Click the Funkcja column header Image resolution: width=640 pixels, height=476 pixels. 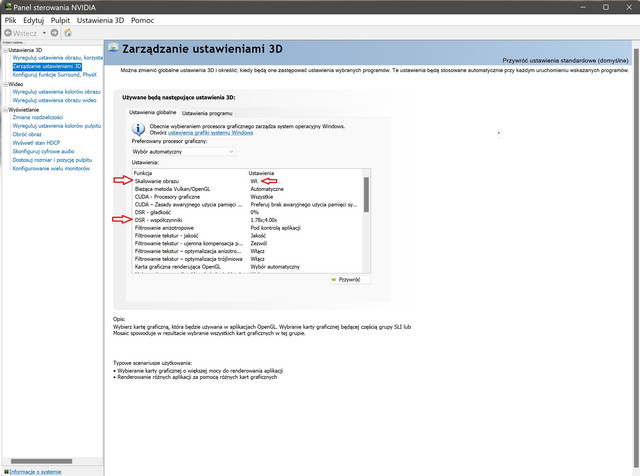143,173
